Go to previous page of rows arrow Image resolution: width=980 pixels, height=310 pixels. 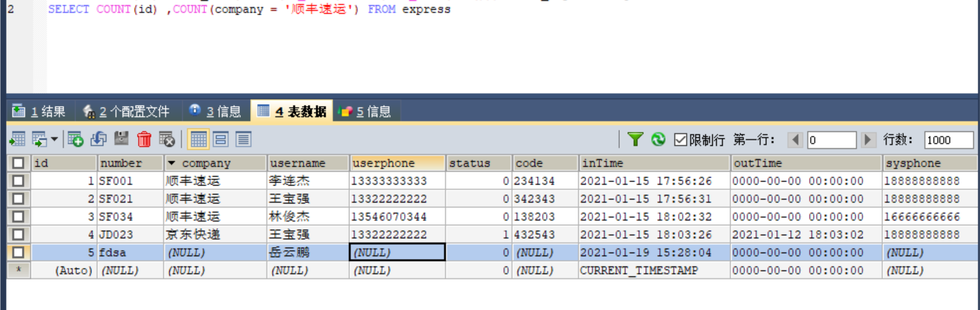(795, 140)
